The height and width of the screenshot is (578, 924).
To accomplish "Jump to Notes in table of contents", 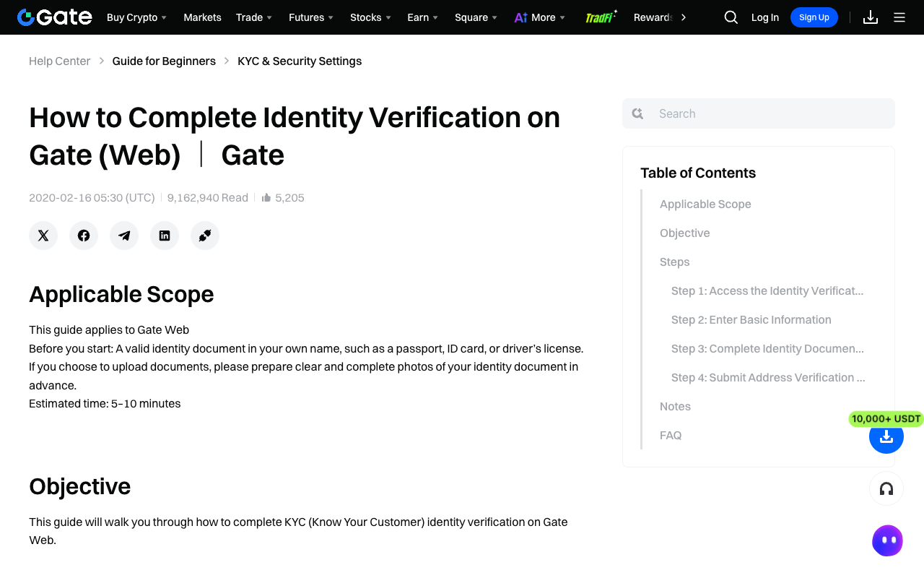I will tap(675, 407).
